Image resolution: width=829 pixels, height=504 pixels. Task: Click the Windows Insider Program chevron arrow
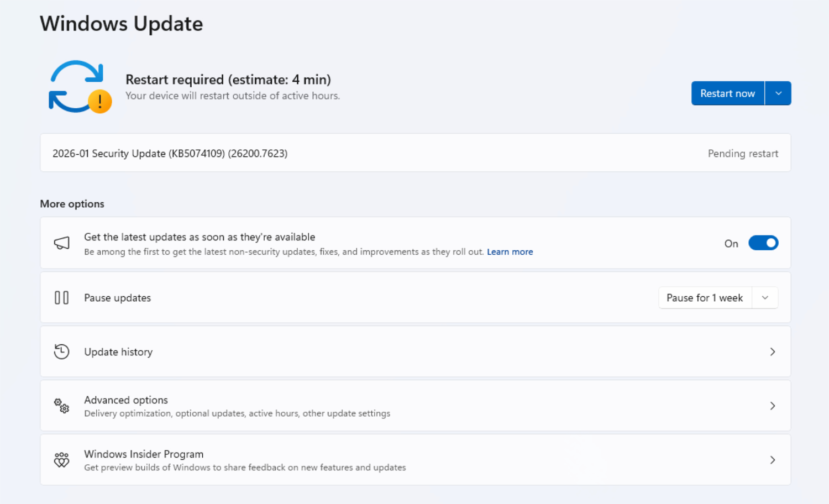773,460
